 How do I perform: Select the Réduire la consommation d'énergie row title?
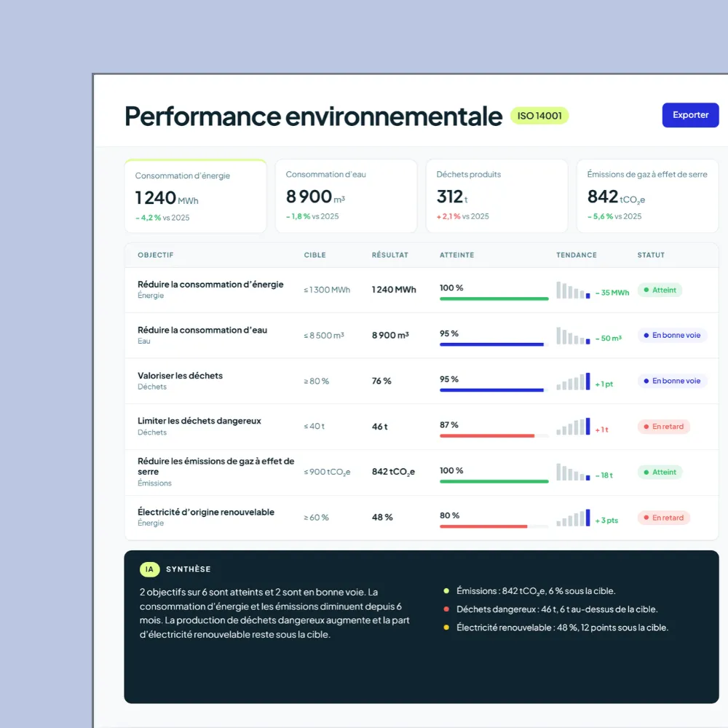coord(210,284)
